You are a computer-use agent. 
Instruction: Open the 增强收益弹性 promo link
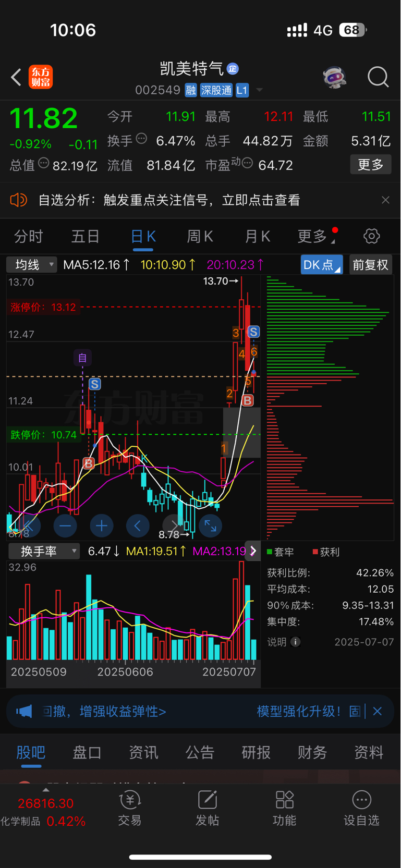(x=104, y=712)
